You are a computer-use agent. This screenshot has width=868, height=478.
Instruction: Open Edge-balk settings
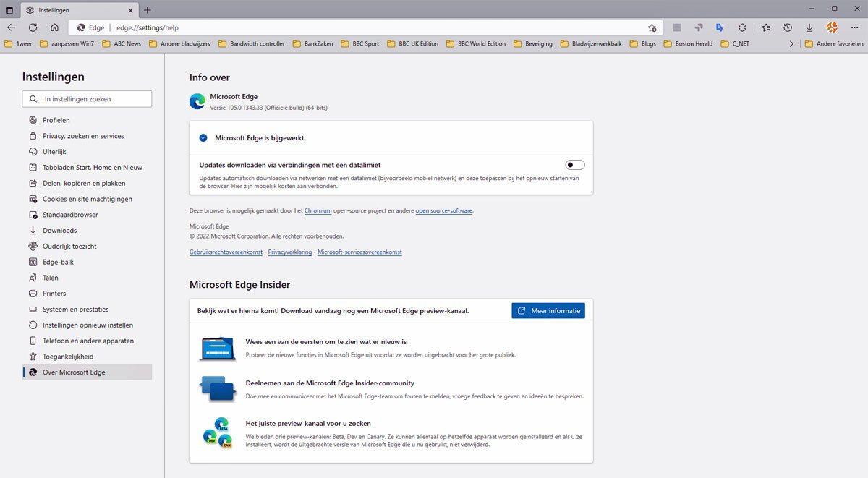pyautogui.click(x=87, y=262)
